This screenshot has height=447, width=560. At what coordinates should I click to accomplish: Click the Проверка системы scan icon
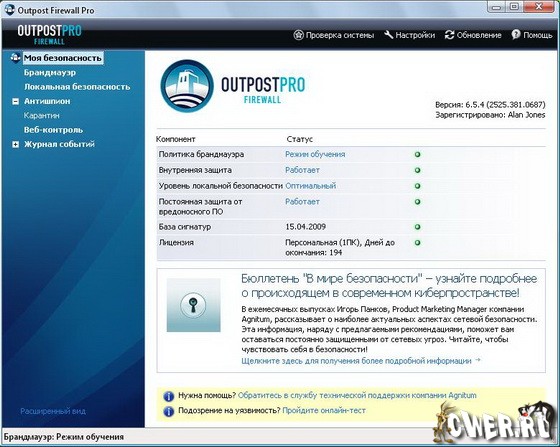pos(298,35)
